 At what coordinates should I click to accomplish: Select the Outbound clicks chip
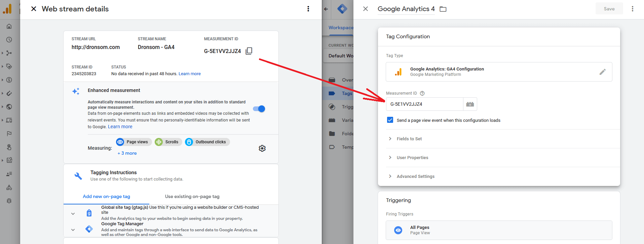207,142
